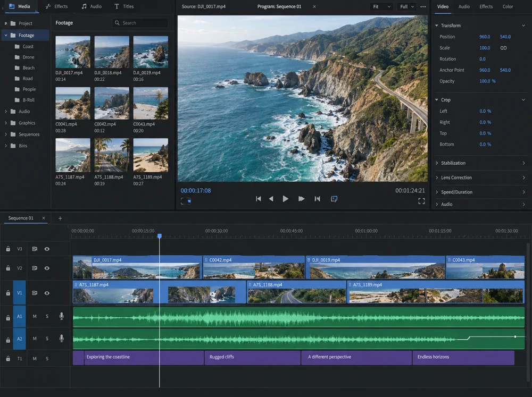The width and height of the screenshot is (532, 397).
Task: Arm A2 track microphone for recording
Action: pyautogui.click(x=61, y=339)
